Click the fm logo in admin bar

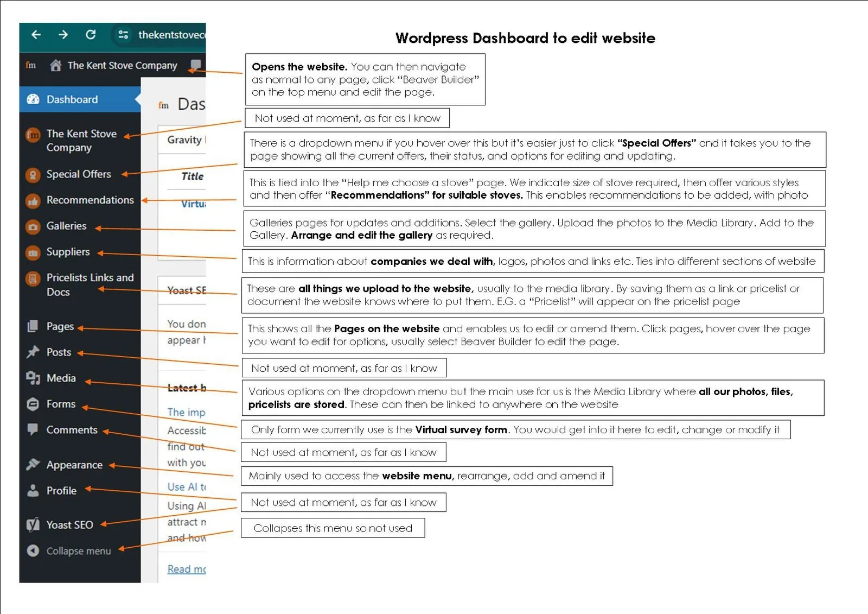(31, 65)
